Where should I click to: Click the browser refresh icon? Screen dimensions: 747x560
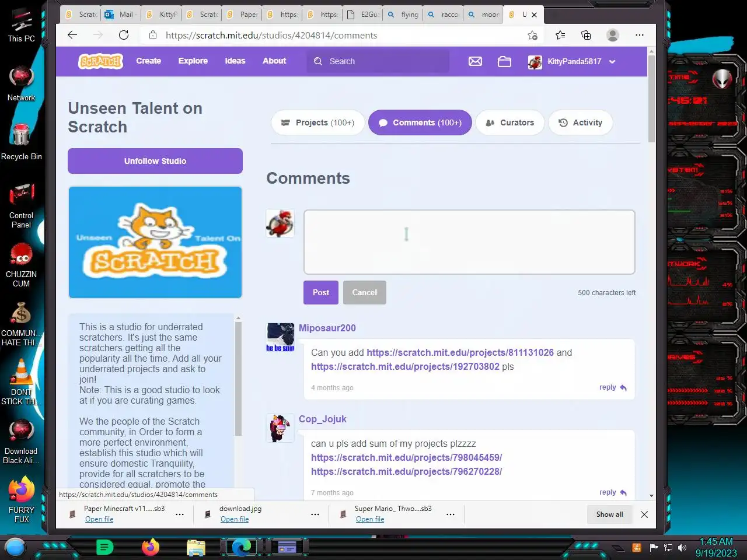124,35
